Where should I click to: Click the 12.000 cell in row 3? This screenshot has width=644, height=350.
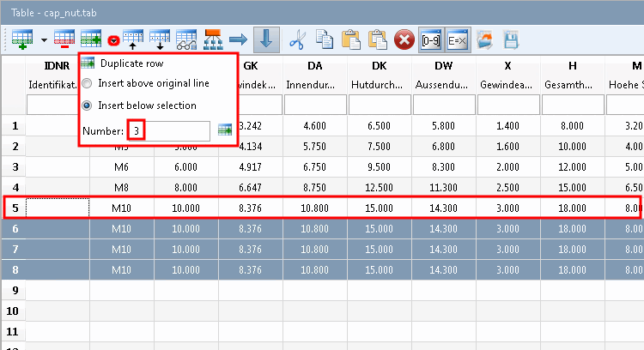pyautogui.click(x=573, y=167)
